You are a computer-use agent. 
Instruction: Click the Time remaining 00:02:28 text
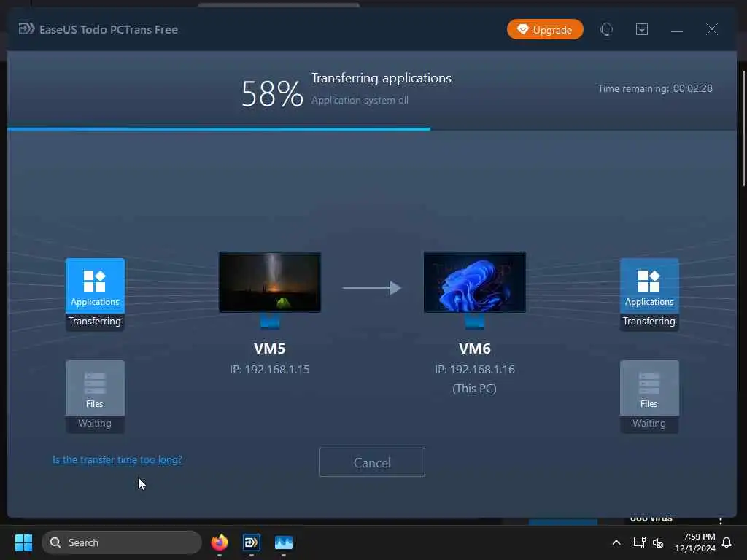(x=655, y=88)
